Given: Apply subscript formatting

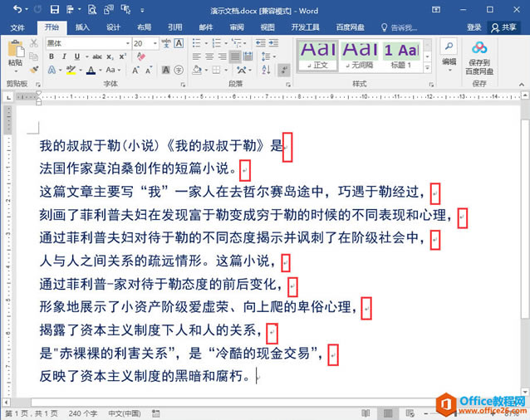Looking at the screenshot, I should (110, 56).
